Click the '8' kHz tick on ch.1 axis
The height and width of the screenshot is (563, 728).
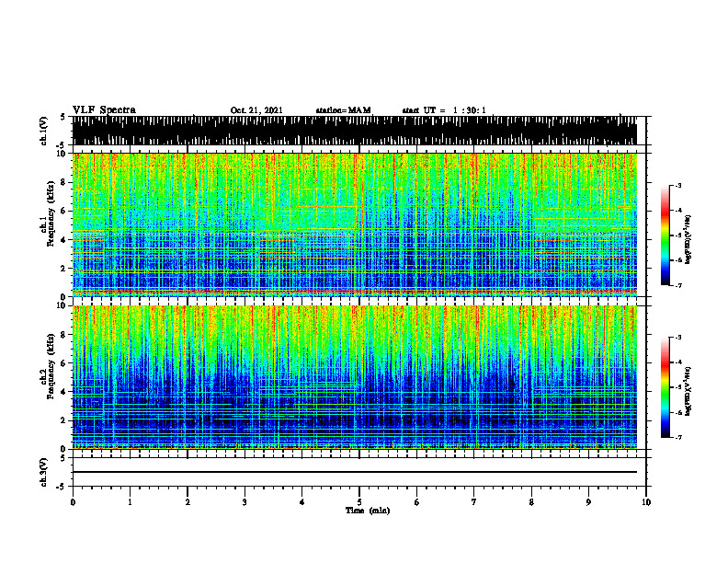tap(64, 182)
